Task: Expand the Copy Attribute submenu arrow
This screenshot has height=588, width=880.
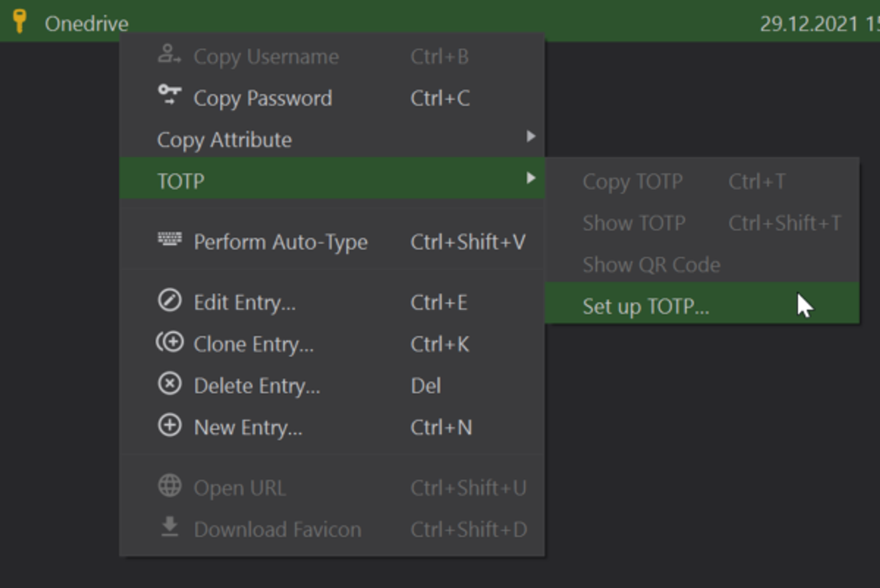Action: pyautogui.click(x=531, y=136)
